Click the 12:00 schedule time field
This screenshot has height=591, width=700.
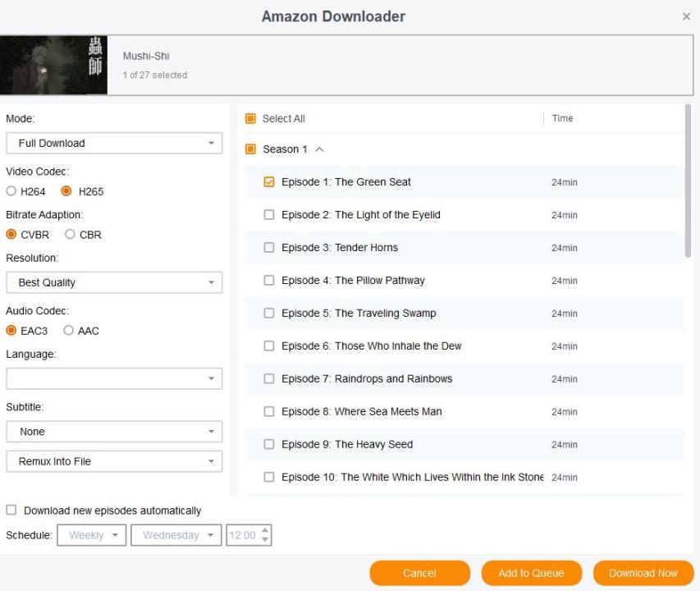(243, 534)
